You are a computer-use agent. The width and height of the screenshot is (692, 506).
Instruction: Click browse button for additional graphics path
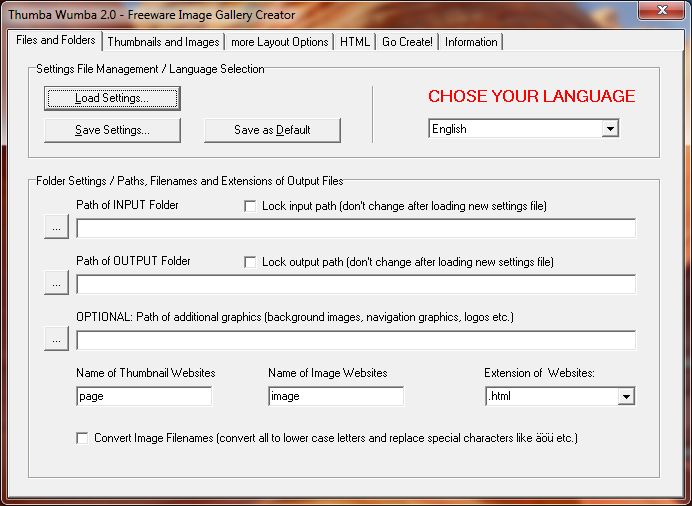tap(56, 340)
